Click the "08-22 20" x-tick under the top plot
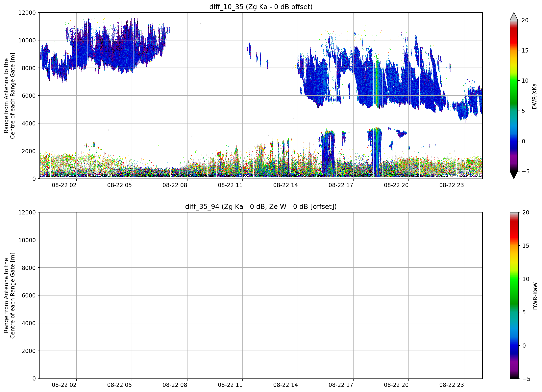 (x=396, y=185)
